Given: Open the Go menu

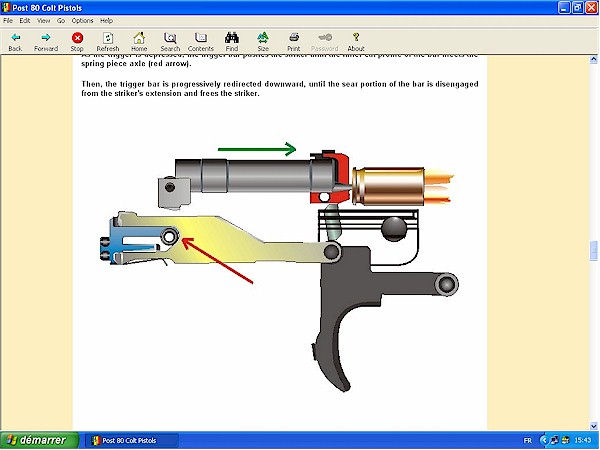Looking at the screenshot, I should pos(61,21).
